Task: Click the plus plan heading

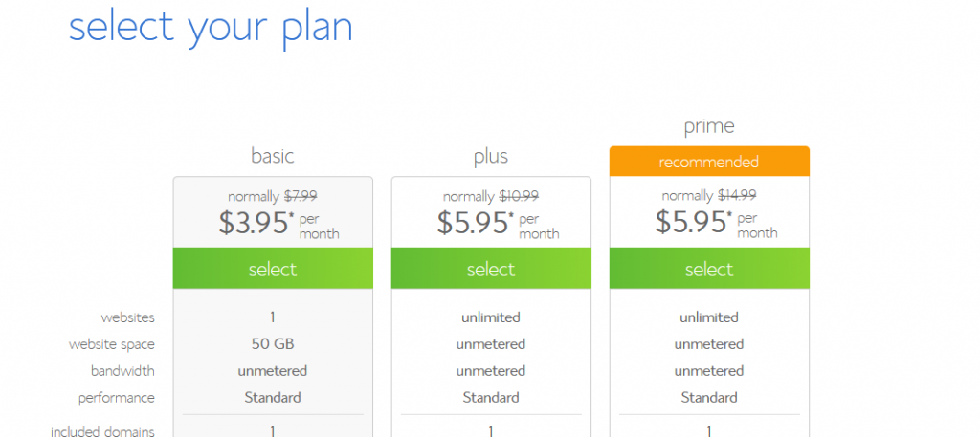Action: [491, 156]
